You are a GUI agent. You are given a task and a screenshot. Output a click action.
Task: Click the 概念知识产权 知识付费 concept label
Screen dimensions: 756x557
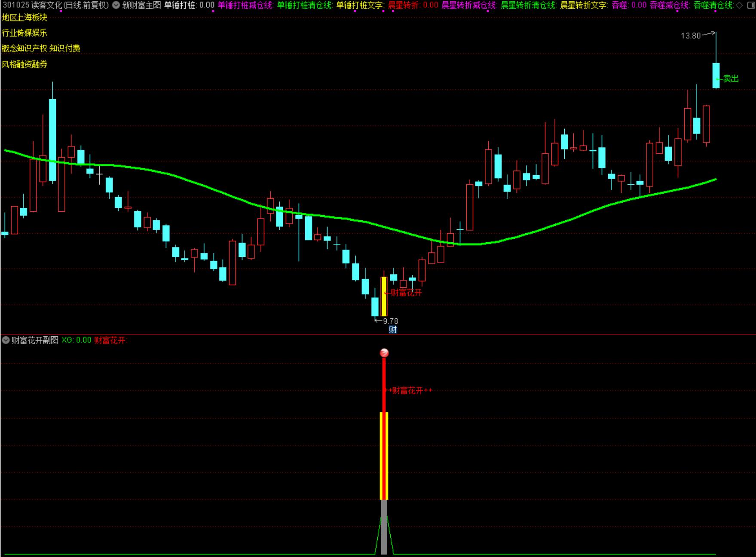pos(41,49)
